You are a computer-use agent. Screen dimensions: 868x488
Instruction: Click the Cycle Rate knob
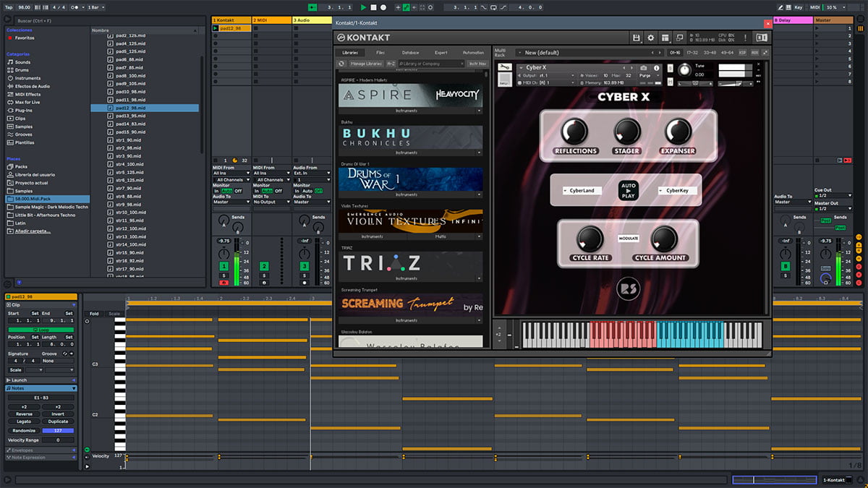click(590, 239)
